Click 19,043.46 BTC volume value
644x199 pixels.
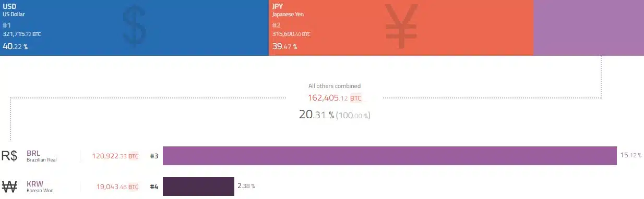pyautogui.click(x=117, y=186)
